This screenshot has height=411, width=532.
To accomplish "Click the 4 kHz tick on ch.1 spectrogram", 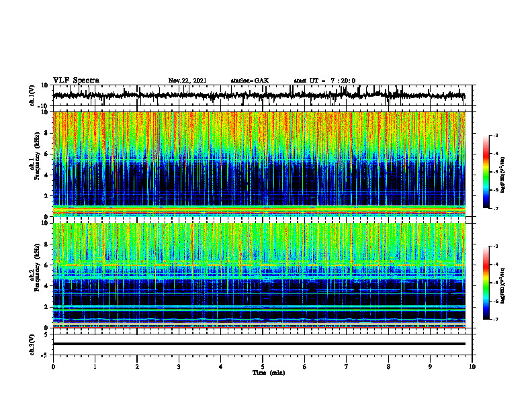I will point(48,175).
